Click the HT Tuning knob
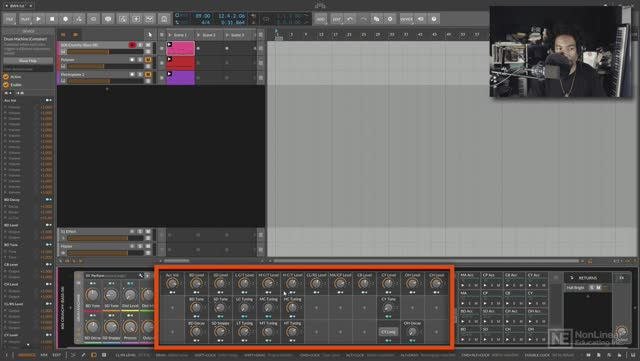The height and width of the screenshot is (361, 640). click(292, 332)
